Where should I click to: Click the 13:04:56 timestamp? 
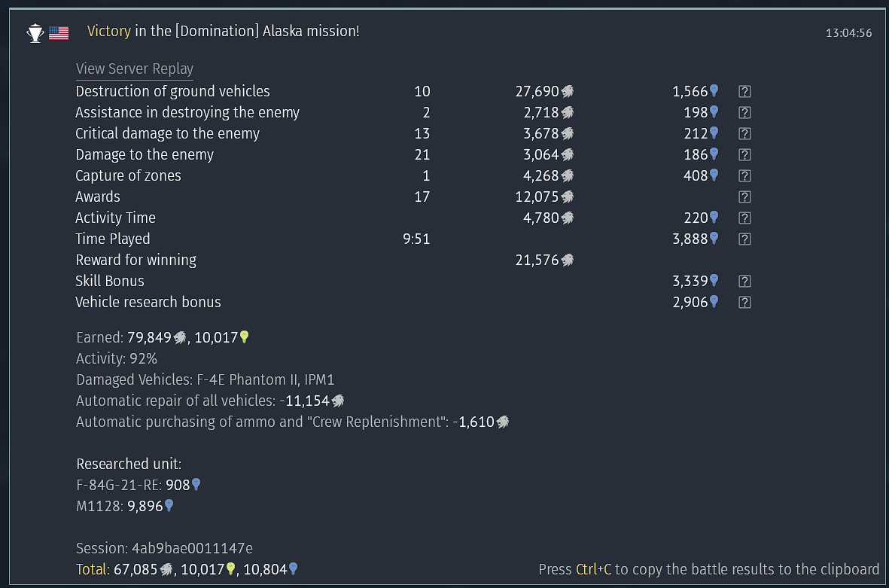click(x=848, y=33)
